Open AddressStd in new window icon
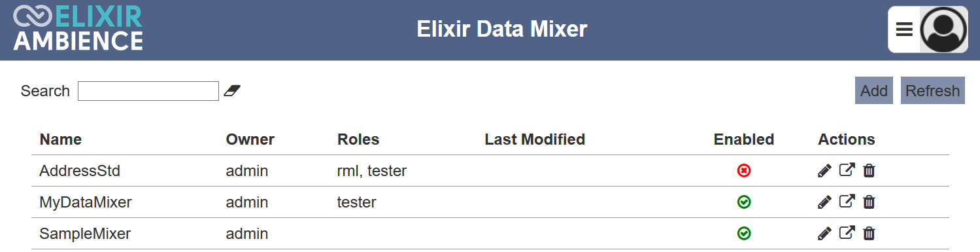This screenshot has height=252, width=980. coord(847,170)
